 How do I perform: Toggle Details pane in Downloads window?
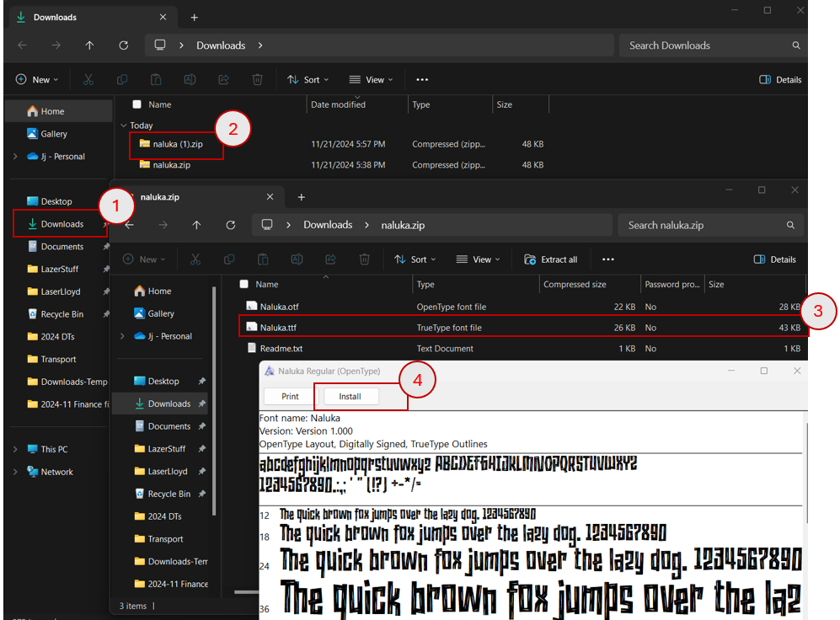tap(780, 80)
